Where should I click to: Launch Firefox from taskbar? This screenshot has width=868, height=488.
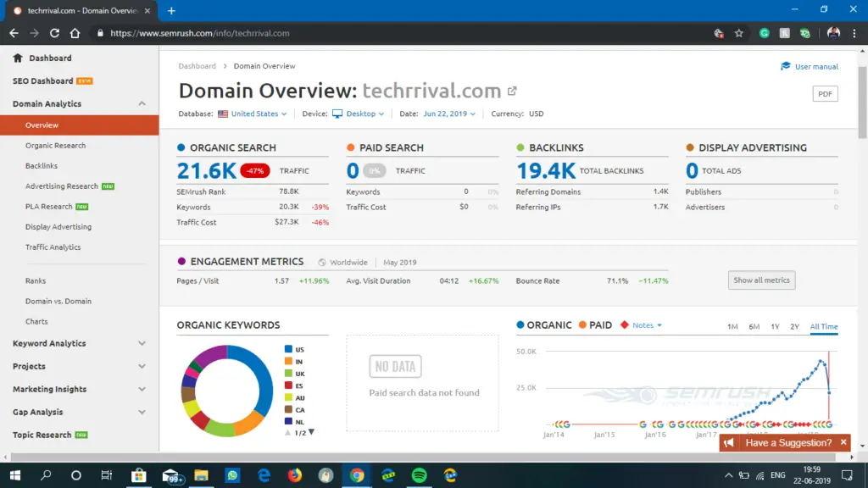(x=295, y=475)
